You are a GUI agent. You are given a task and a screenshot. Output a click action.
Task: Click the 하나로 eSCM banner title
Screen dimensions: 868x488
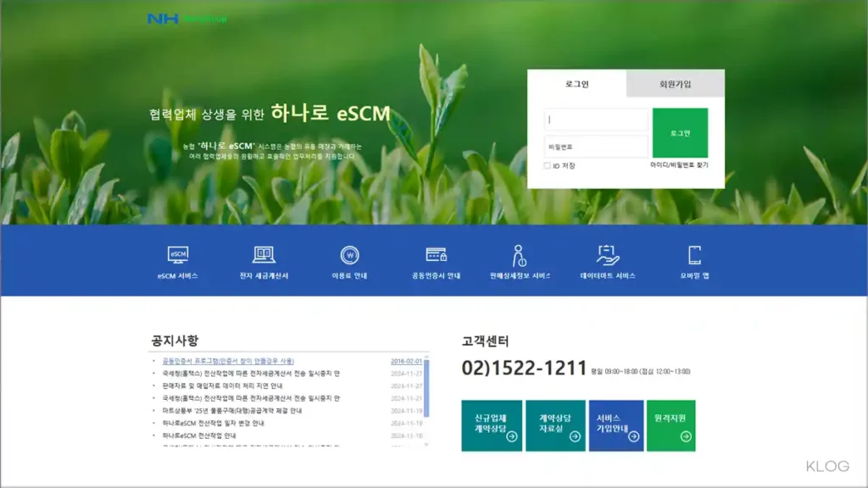coord(331,113)
